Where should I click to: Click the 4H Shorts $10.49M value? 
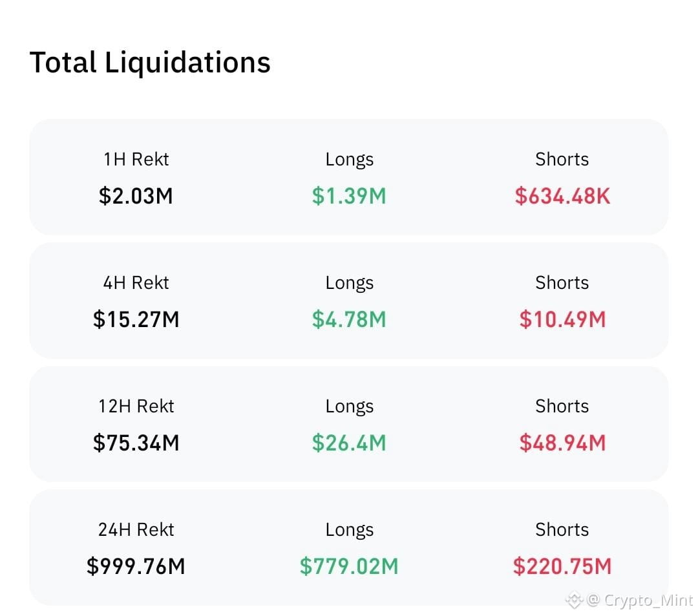pos(562,319)
